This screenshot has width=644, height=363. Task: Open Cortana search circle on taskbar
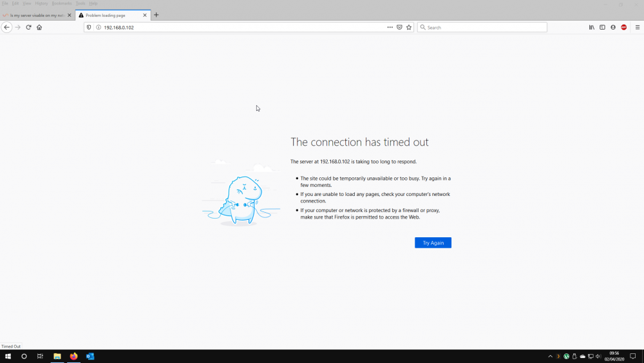(x=24, y=356)
